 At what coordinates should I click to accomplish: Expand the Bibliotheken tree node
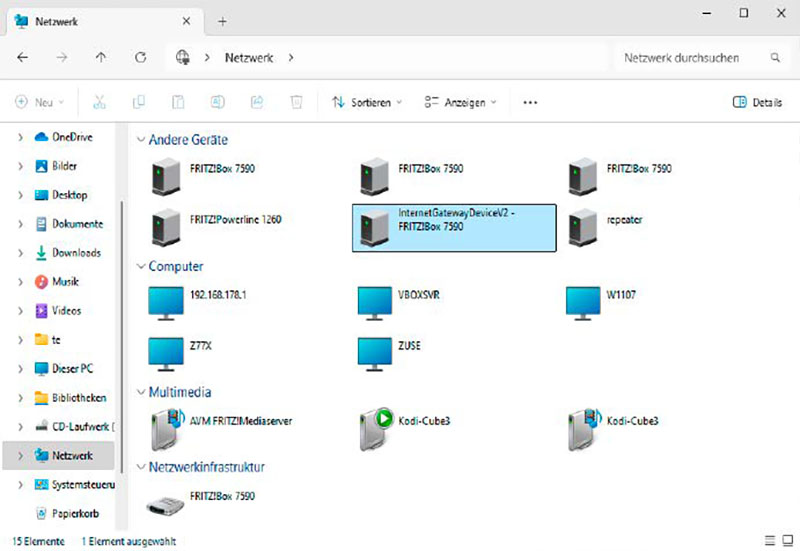coord(20,397)
